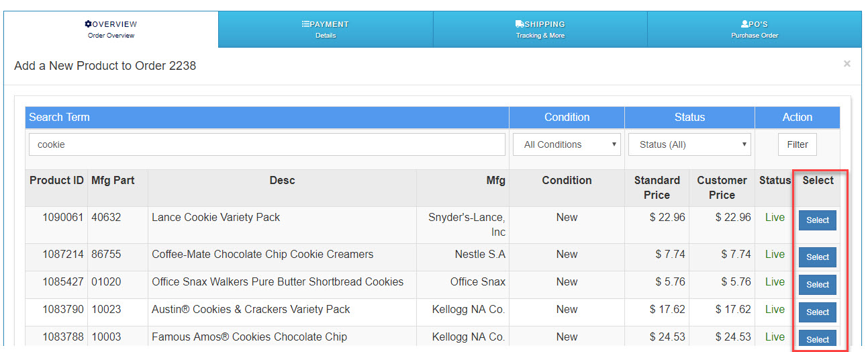
Task: Open the Shipping Tracking & More tab
Action: (540, 30)
